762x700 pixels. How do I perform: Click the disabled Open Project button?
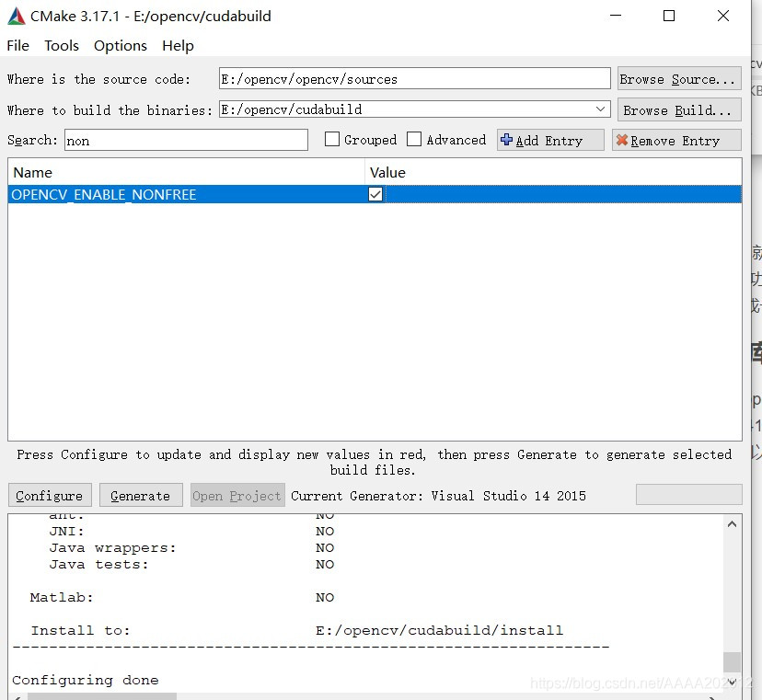(x=237, y=496)
